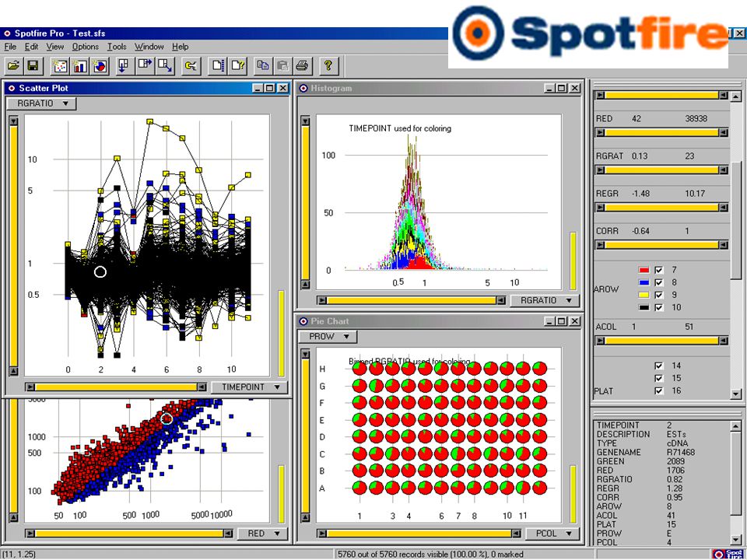Click query panel scrollbar down arrow
The height and width of the screenshot is (560, 747).
(736, 394)
